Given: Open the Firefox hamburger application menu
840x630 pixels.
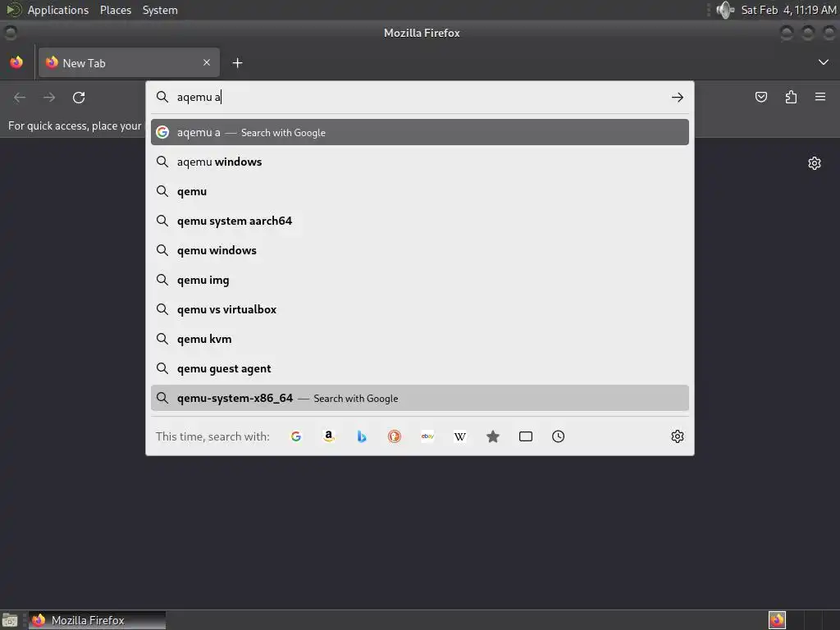Looking at the screenshot, I should coord(820,97).
